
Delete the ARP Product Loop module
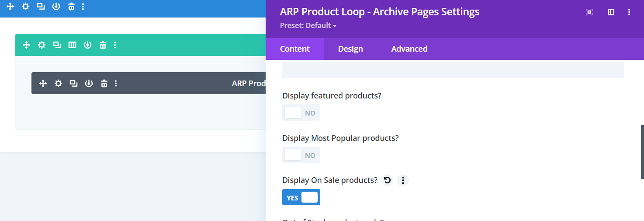click(104, 83)
